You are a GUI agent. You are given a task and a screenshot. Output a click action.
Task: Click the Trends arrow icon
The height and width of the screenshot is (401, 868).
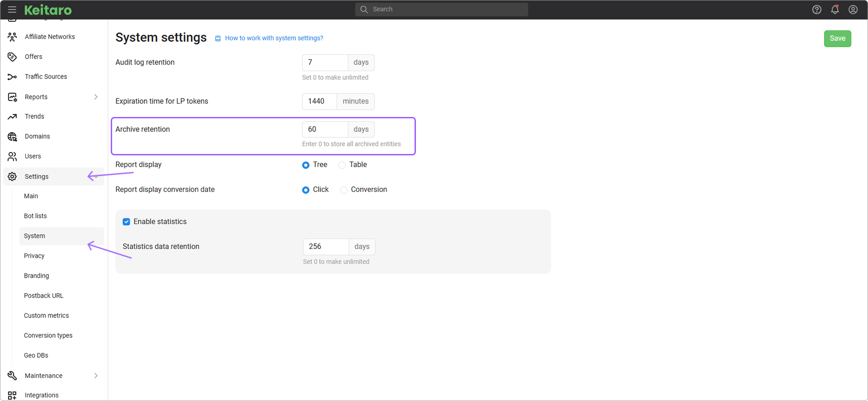coord(12,117)
